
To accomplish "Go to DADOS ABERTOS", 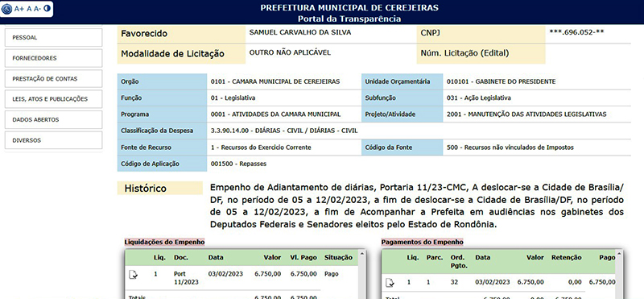I will (x=53, y=120).
